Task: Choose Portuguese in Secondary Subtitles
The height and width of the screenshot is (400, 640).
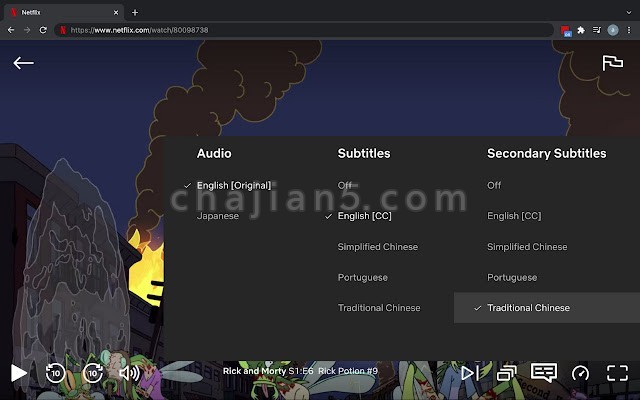Action: point(512,278)
